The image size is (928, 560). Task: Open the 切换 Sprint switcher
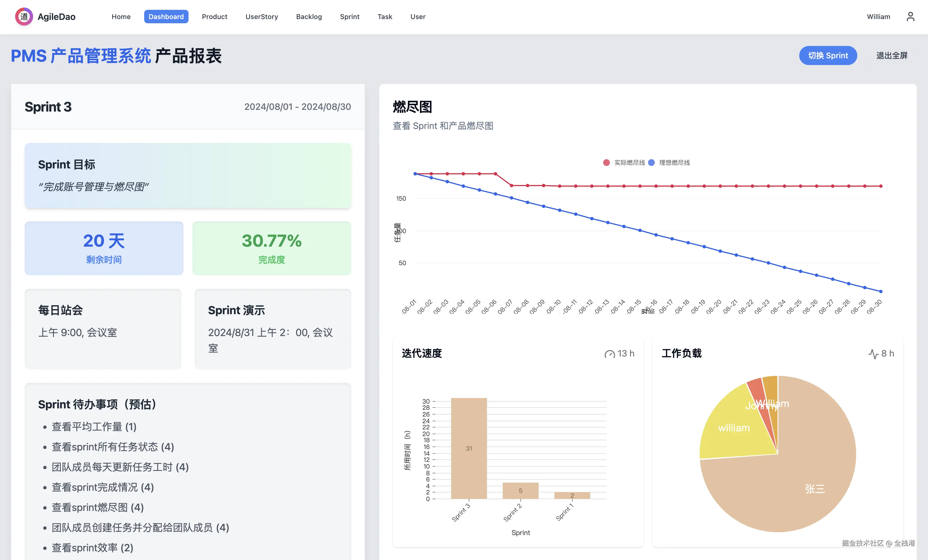point(828,55)
